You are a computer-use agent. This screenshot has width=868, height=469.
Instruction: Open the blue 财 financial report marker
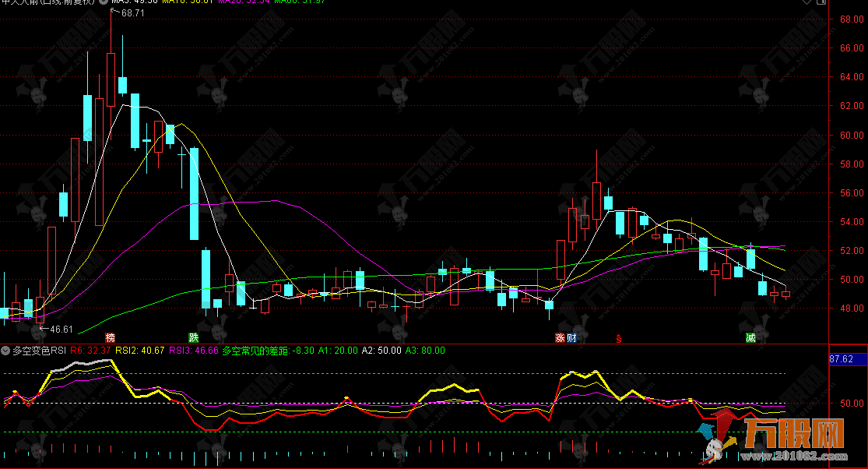pyautogui.click(x=571, y=337)
